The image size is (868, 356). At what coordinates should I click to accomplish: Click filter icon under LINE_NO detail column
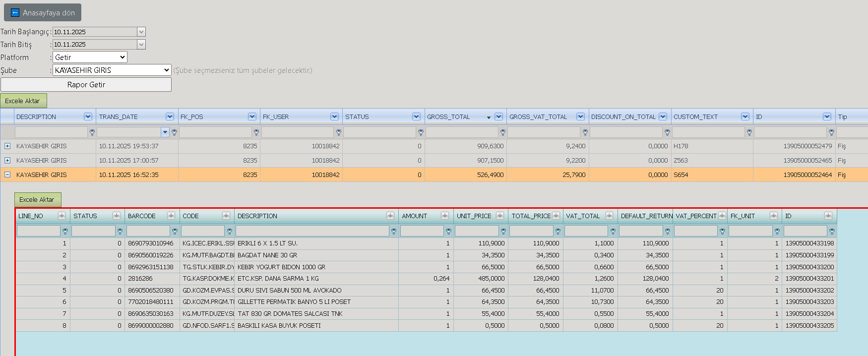tap(65, 231)
